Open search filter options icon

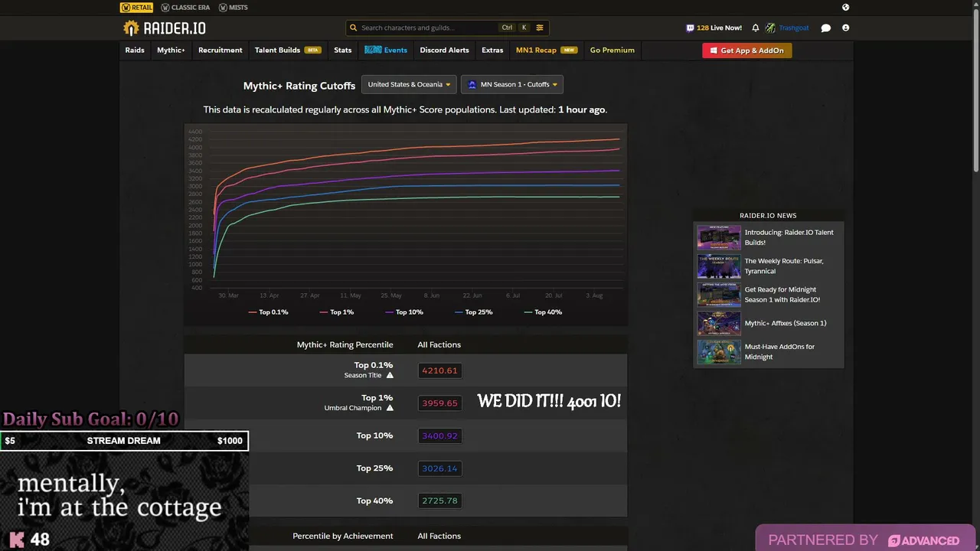click(x=540, y=28)
